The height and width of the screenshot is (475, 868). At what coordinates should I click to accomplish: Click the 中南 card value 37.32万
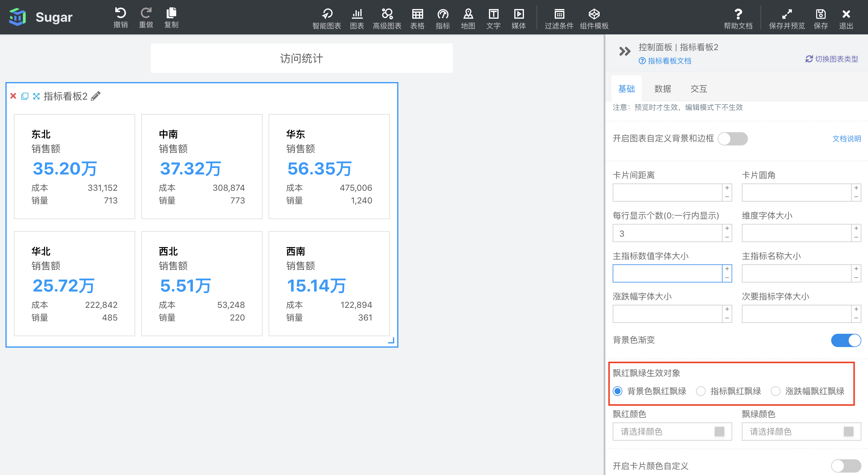point(190,168)
